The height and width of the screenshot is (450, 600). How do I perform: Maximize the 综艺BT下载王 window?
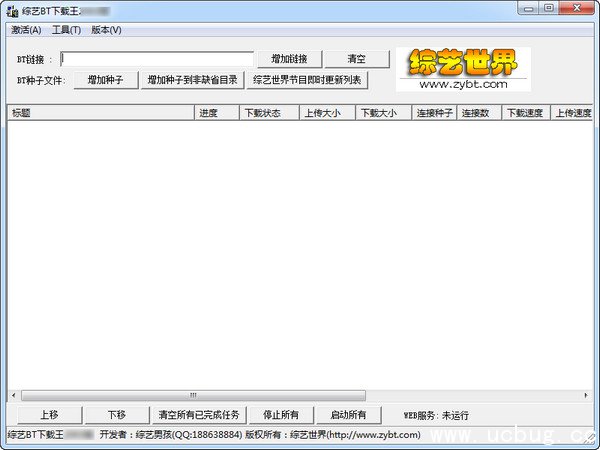549,8
